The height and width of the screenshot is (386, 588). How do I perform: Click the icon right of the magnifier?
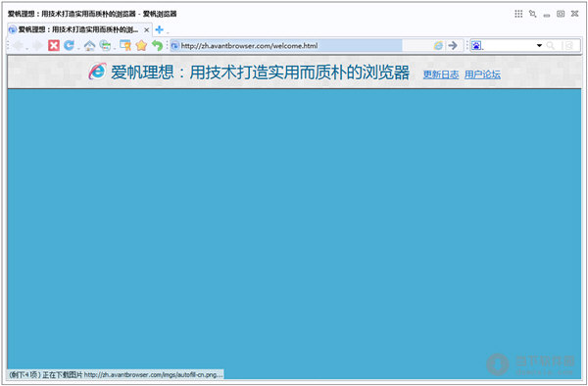[x=568, y=46]
